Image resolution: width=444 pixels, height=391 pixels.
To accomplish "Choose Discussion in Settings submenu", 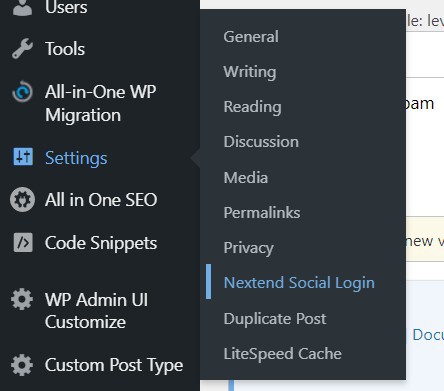I will pos(261,142).
